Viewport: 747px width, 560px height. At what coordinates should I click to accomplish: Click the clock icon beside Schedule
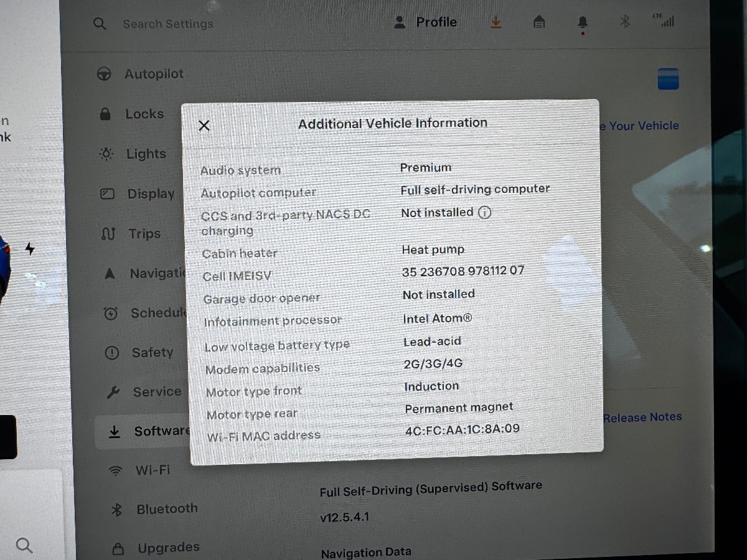(111, 314)
